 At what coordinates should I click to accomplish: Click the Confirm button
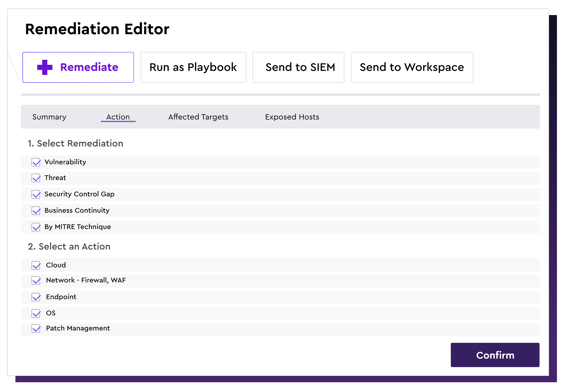point(495,355)
